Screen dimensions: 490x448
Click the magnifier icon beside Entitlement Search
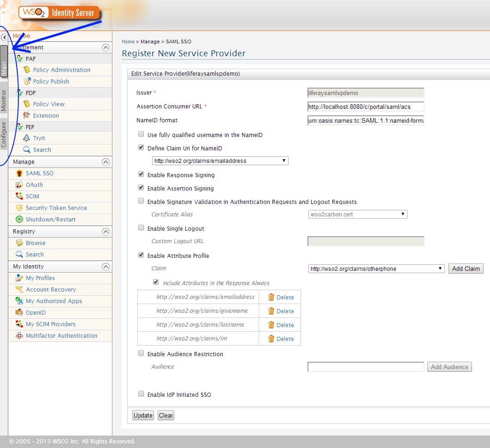click(27, 149)
